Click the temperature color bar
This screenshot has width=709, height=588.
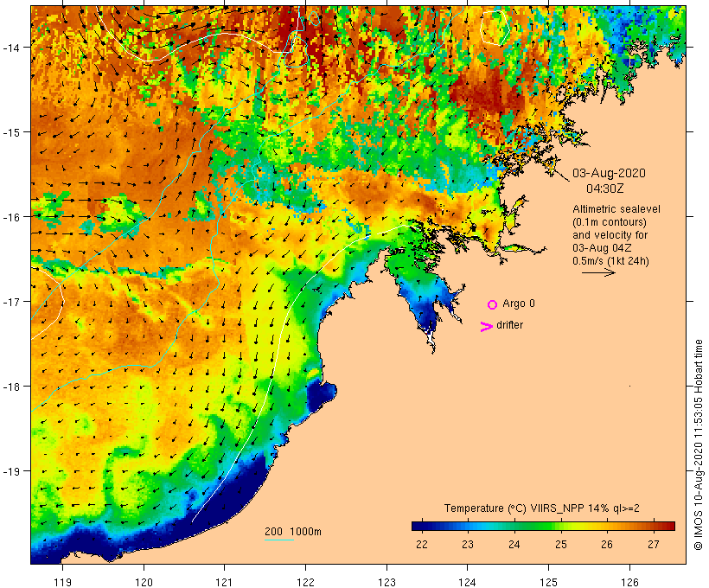click(x=543, y=526)
